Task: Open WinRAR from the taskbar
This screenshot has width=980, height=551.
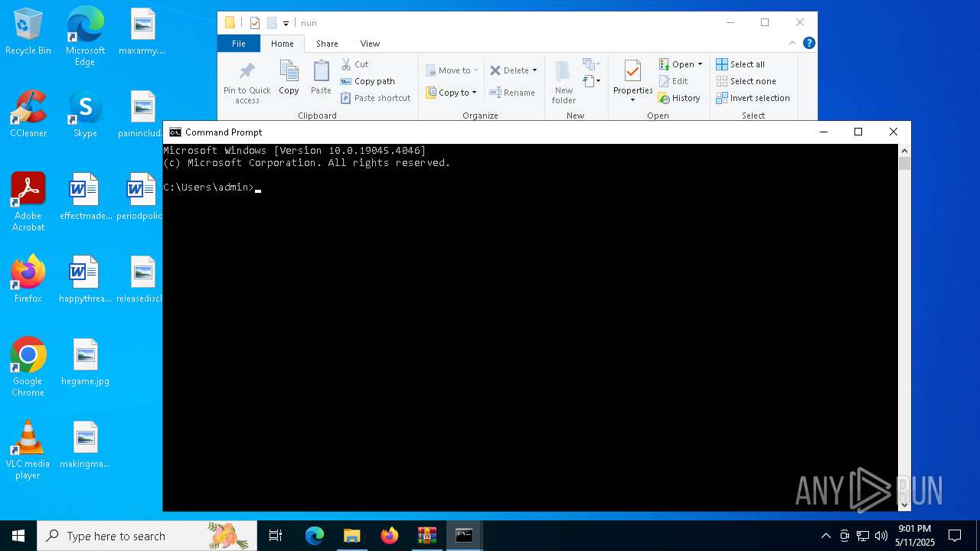Action: pyautogui.click(x=427, y=536)
